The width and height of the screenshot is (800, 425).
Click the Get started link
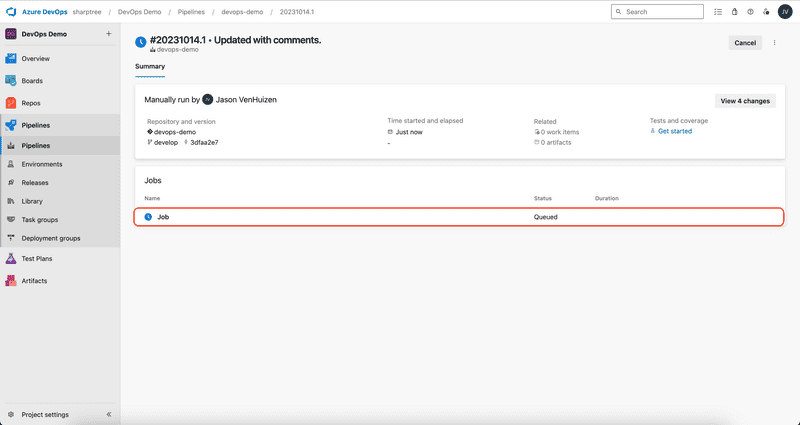pyautogui.click(x=674, y=131)
